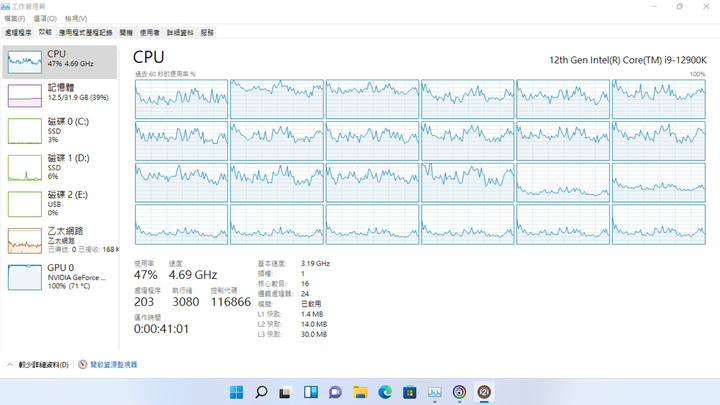Click the 100% graph scale label

[697, 74]
